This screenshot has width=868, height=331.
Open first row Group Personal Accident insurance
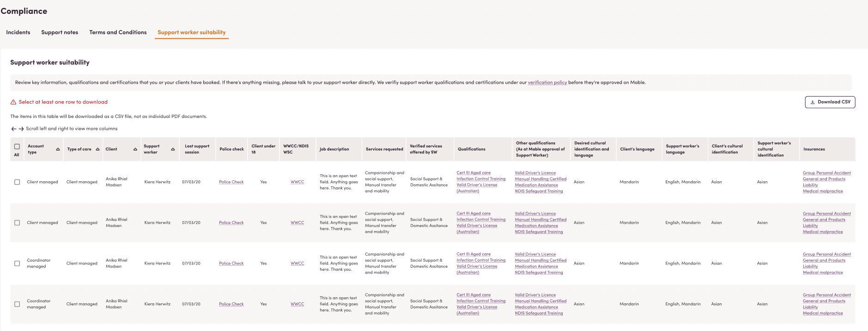click(826, 173)
